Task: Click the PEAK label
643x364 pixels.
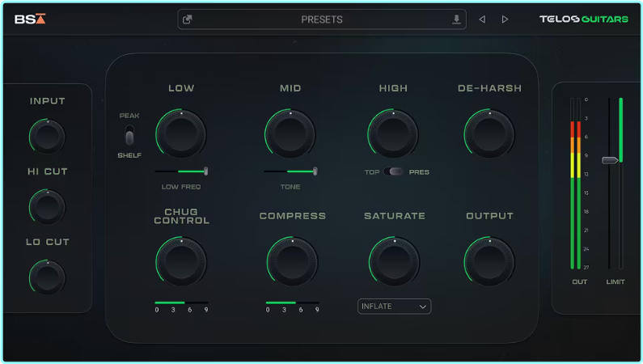Action: tap(129, 116)
